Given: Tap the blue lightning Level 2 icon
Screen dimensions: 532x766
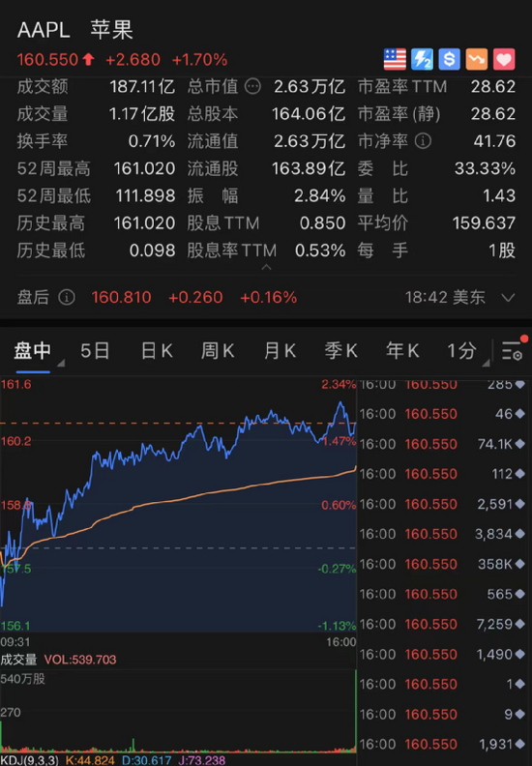Looking at the screenshot, I should 422,60.
